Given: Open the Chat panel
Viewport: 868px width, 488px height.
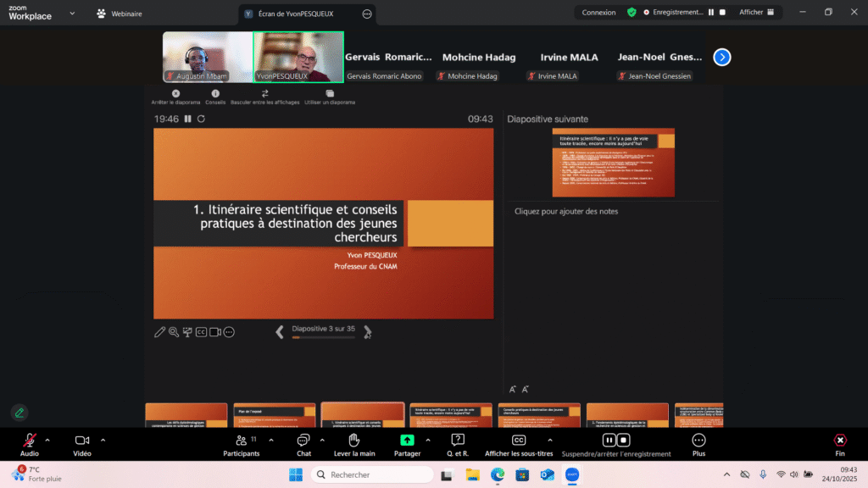Looking at the screenshot, I should 303,441.
